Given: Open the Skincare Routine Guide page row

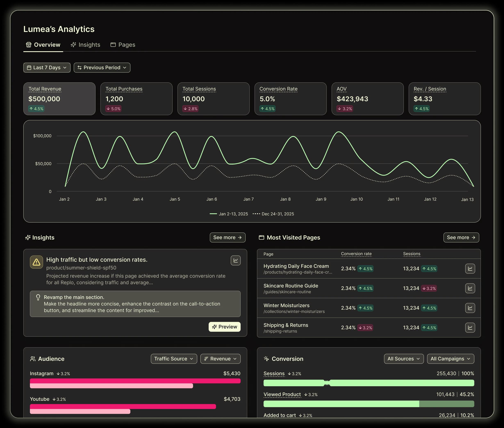Looking at the screenshot, I should pos(369,288).
